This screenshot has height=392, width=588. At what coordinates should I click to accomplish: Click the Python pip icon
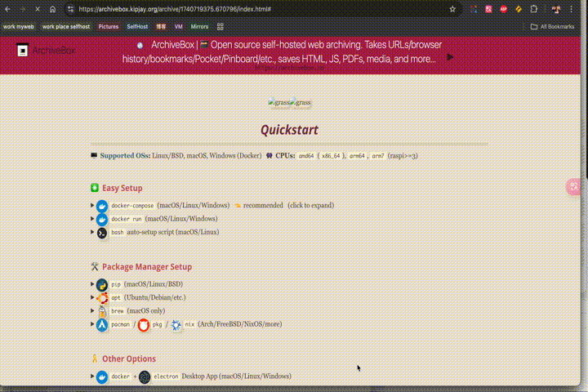point(102,285)
